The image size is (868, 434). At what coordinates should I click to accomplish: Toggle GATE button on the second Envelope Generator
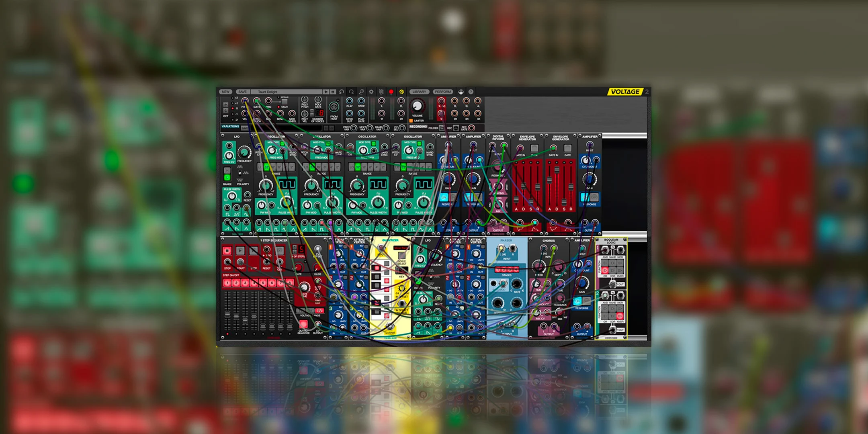(568, 148)
